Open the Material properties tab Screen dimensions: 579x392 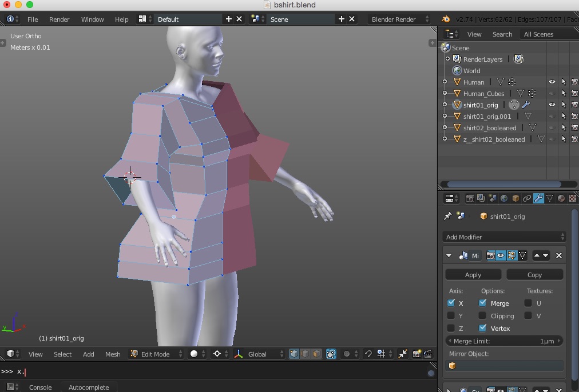tap(561, 198)
